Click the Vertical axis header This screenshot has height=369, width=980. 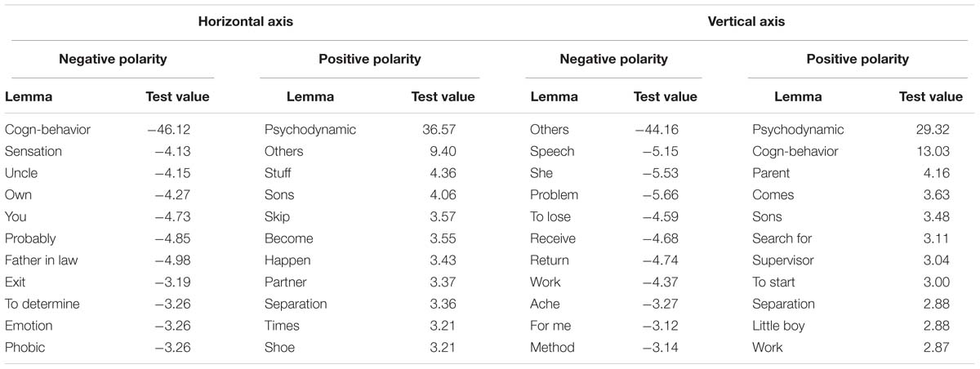coord(746,22)
